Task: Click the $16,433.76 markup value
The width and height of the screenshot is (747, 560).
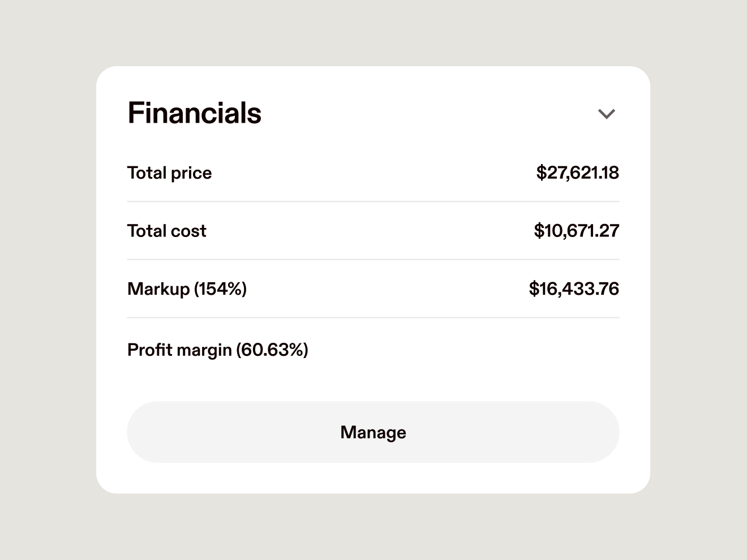Action: pos(574,288)
